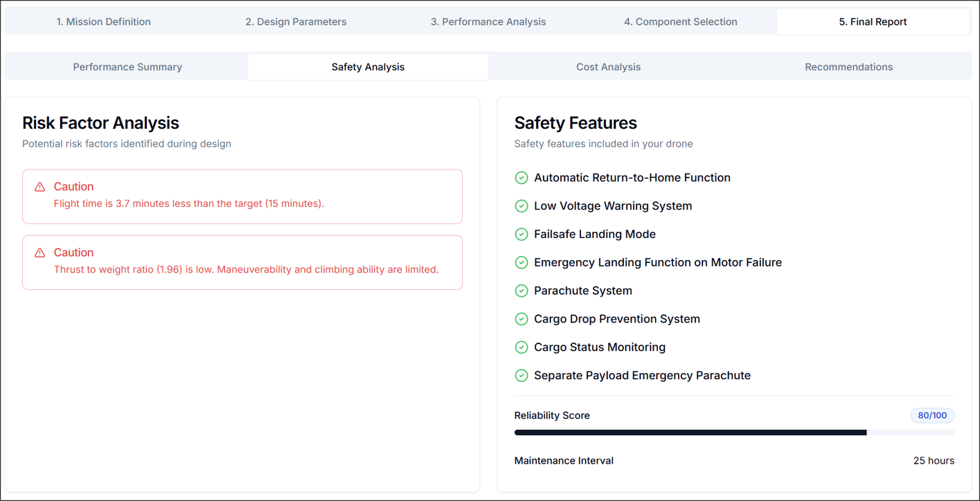The height and width of the screenshot is (501, 980).
Task: Open the Recommendations tab
Action: (848, 66)
